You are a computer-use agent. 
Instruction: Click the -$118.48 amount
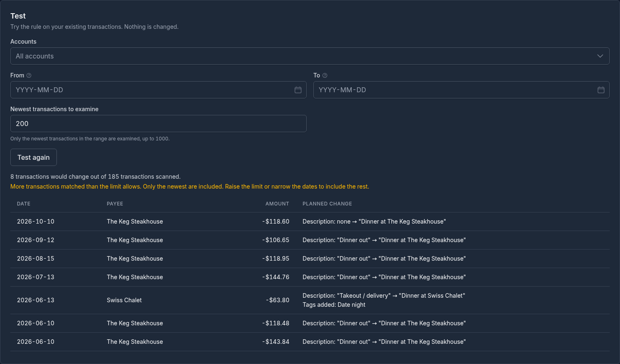276,323
